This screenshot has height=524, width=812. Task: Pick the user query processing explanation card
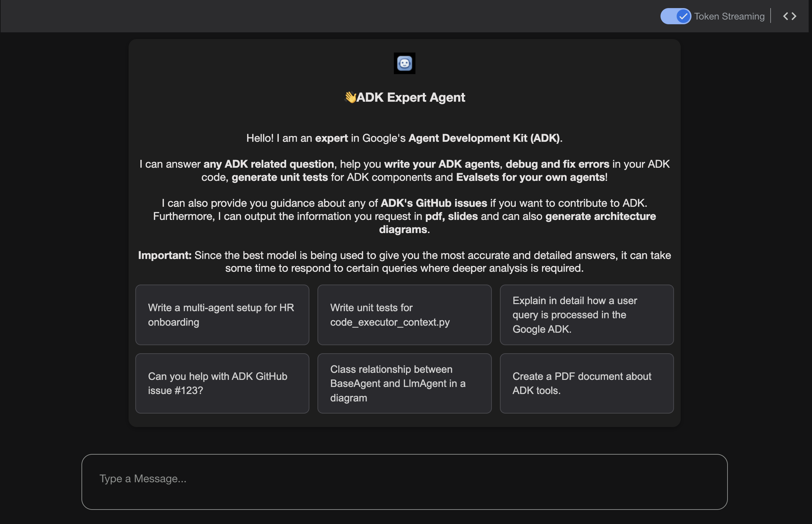tap(586, 315)
